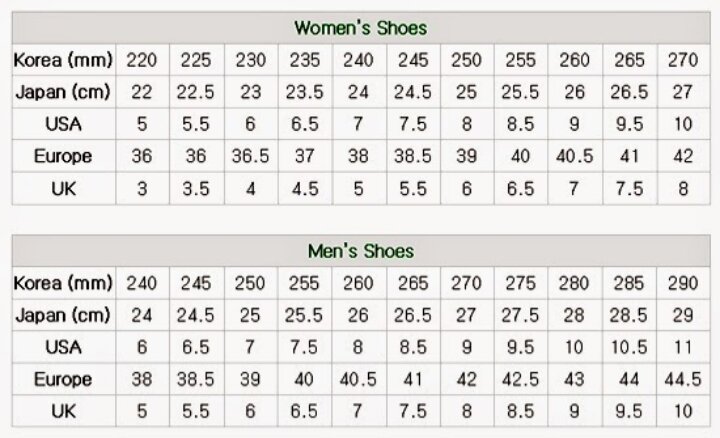Select Korea (mm) row label in Women's table
The height and width of the screenshot is (438, 720).
(x=63, y=59)
